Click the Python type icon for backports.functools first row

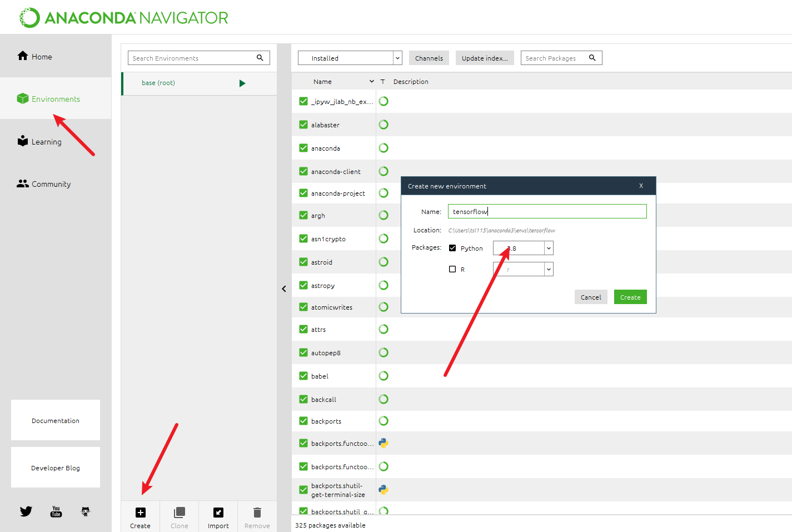383,443
